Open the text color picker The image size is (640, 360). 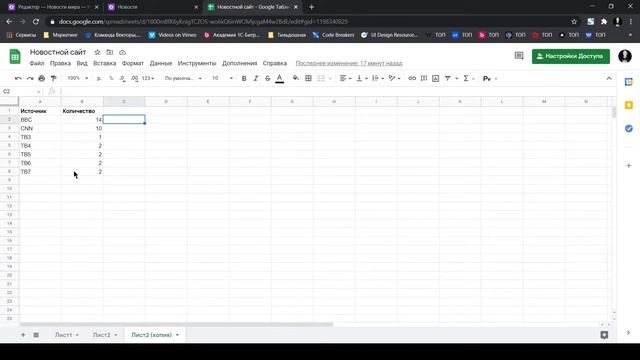pyautogui.click(x=280, y=78)
